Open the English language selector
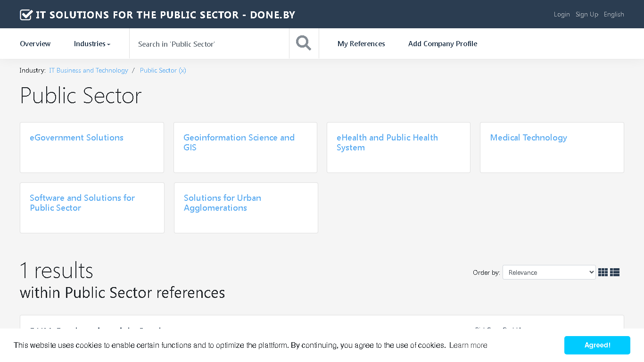This screenshot has width=644, height=362. pyautogui.click(x=614, y=15)
